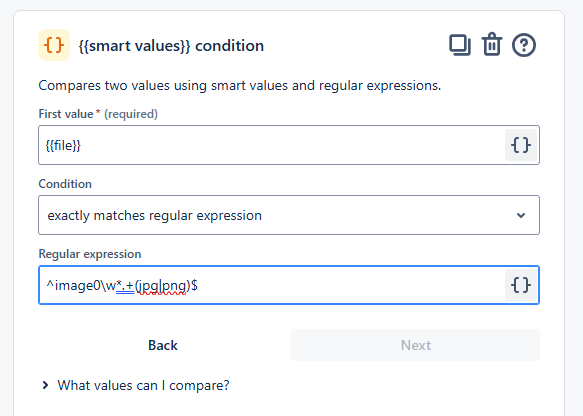Click the "Regular expression" field label
Viewport: 583px width, 416px height.
pos(90,254)
